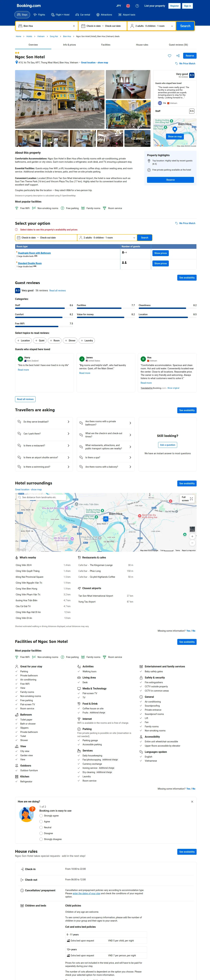
Task: Show prices for Quadruple Room with Bathroom
Action: click(160, 253)
